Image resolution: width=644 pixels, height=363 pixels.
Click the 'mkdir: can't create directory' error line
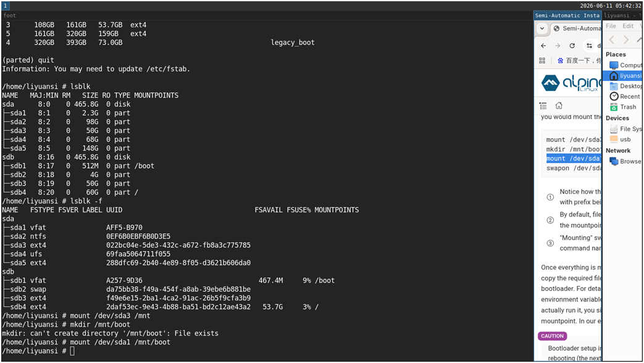point(110,333)
